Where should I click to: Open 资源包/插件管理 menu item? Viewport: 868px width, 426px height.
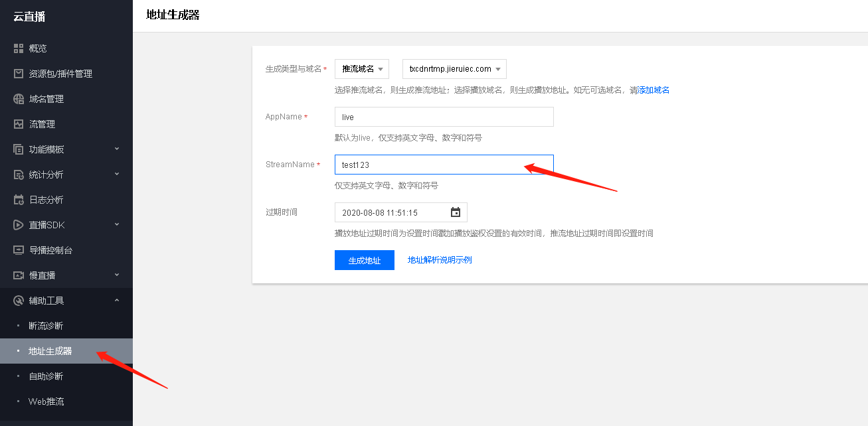coord(66,74)
